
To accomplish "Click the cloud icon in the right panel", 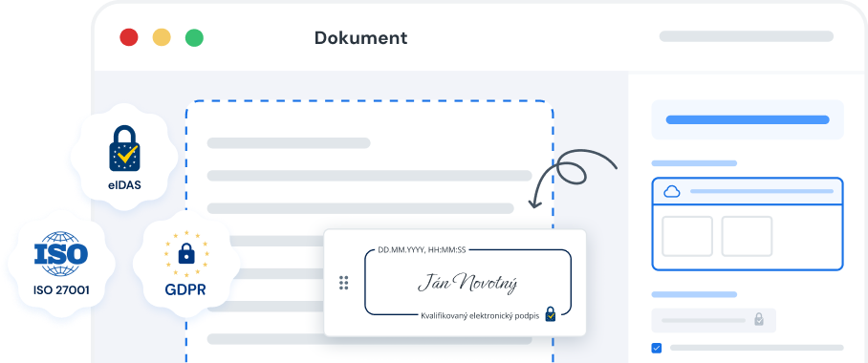I will [x=671, y=191].
